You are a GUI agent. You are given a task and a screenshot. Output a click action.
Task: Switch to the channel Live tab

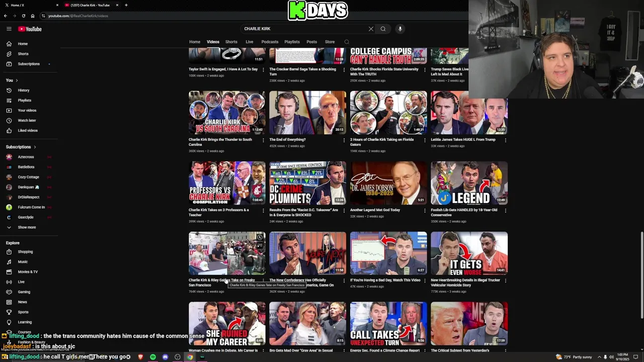point(249,42)
